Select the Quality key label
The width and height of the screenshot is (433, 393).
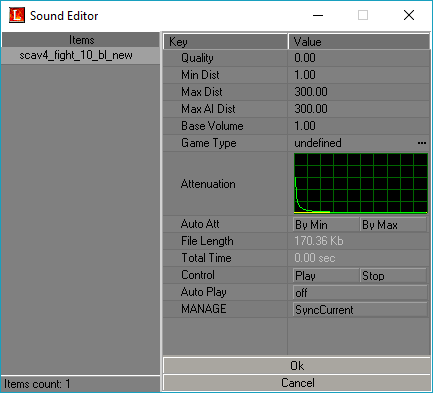coord(197,58)
